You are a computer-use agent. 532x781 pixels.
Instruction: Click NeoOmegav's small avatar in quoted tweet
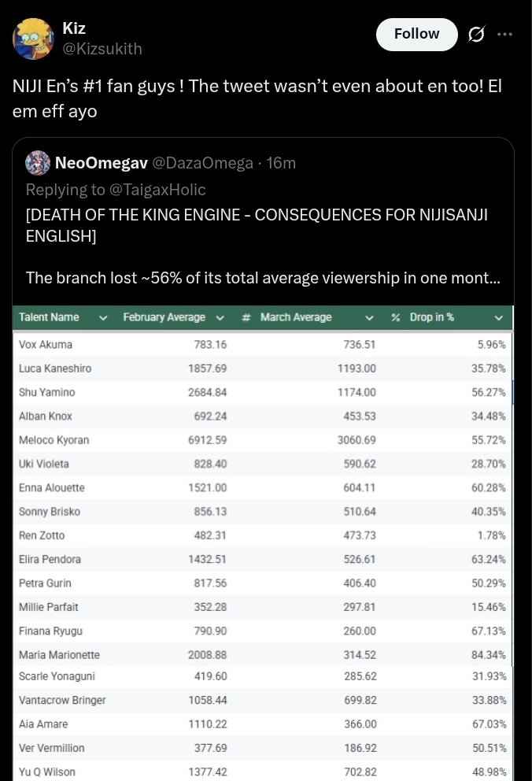[x=38, y=163]
